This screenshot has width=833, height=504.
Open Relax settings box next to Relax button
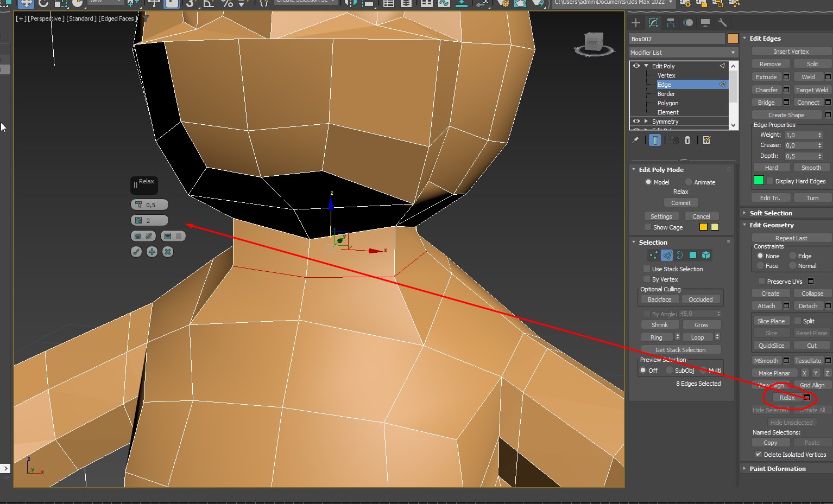click(807, 398)
